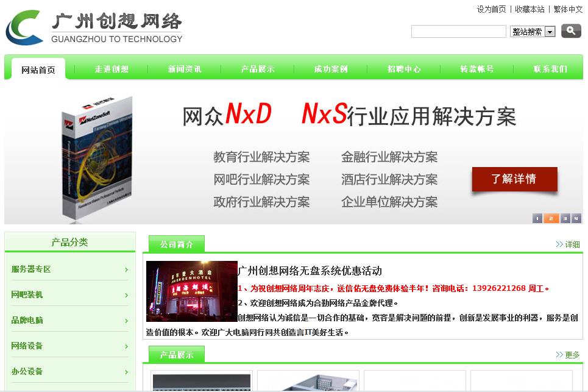588x392 pixels.
Task: Click the arrow icon beside 品牌电脑
Action: 127,320
